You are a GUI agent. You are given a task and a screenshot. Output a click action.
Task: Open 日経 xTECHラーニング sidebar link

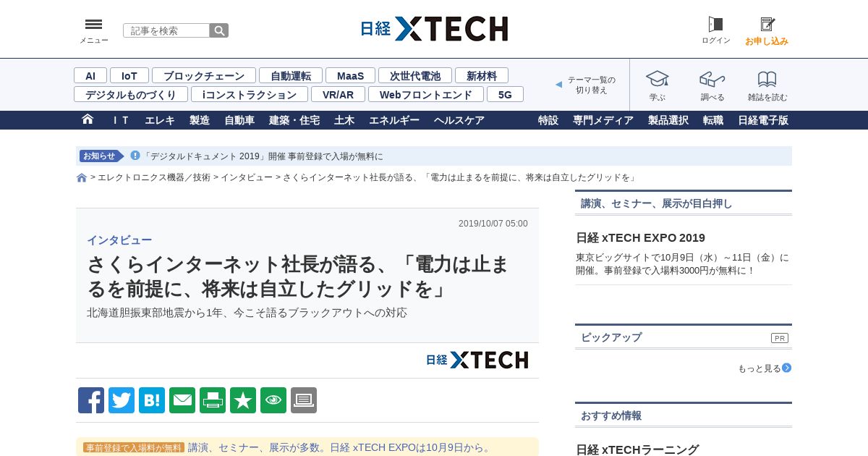pyautogui.click(x=637, y=449)
